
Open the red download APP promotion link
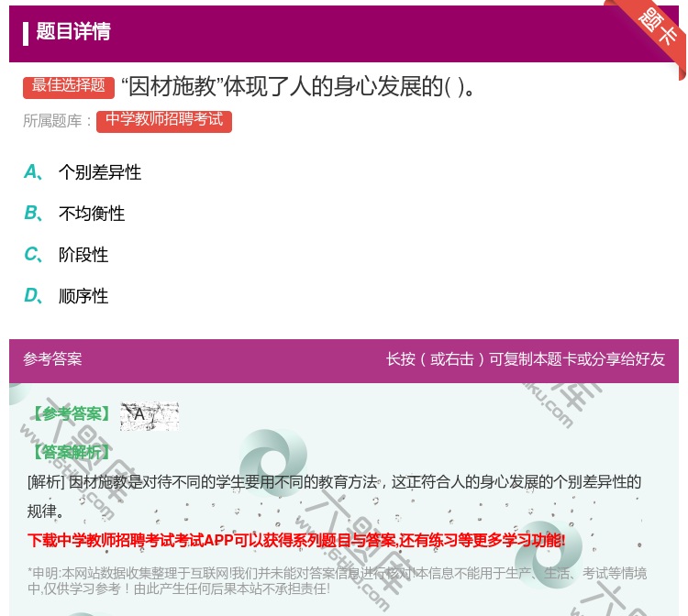[296, 541]
